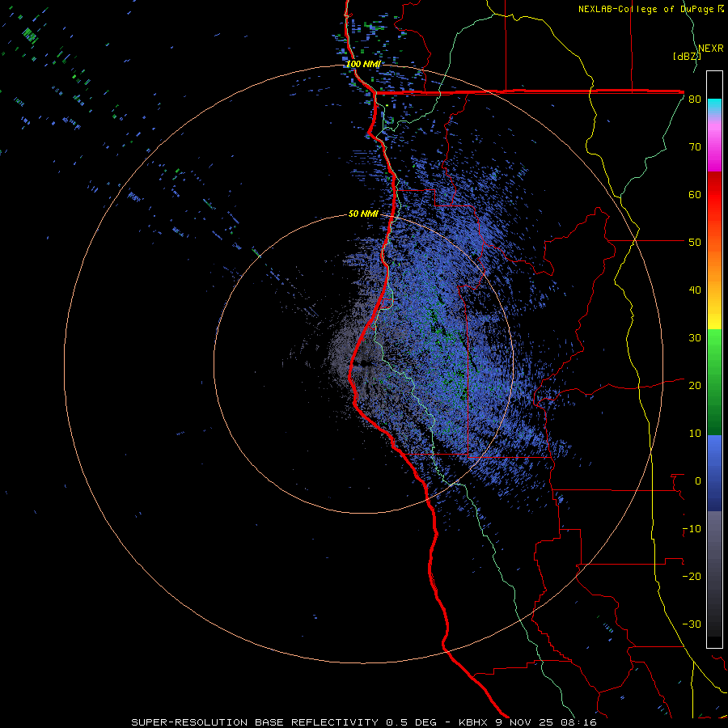Click the 50 dBZ scale value
This screenshot has height=728, width=728.
(695, 243)
